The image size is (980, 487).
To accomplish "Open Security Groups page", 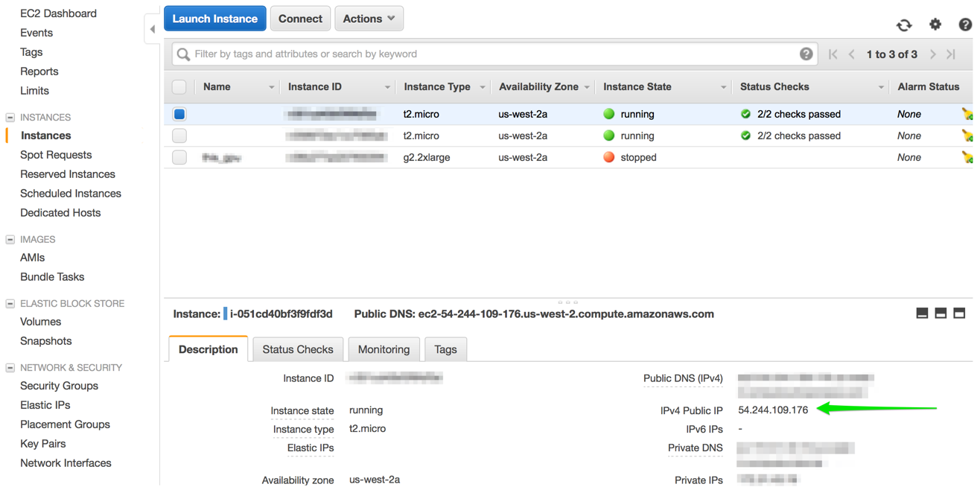I will (x=59, y=386).
